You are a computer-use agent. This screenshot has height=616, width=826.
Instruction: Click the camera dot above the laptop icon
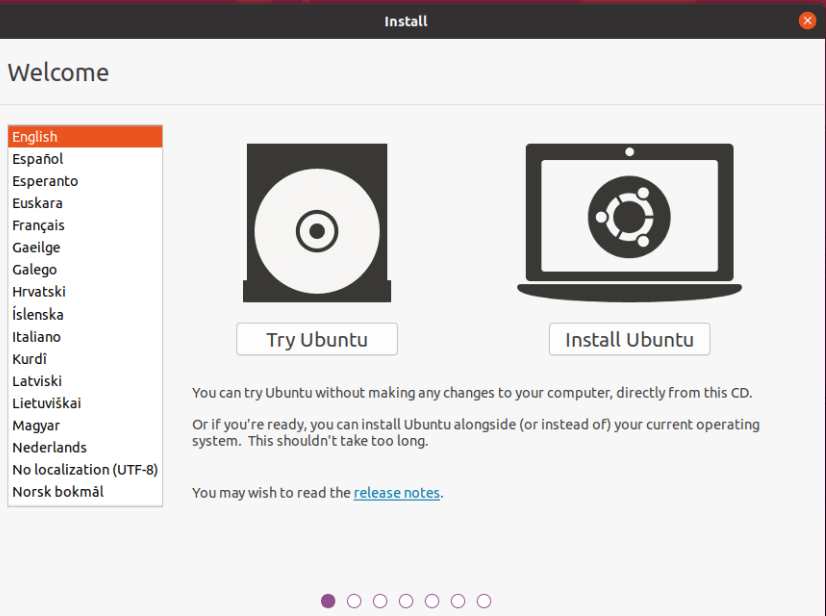coord(629,150)
